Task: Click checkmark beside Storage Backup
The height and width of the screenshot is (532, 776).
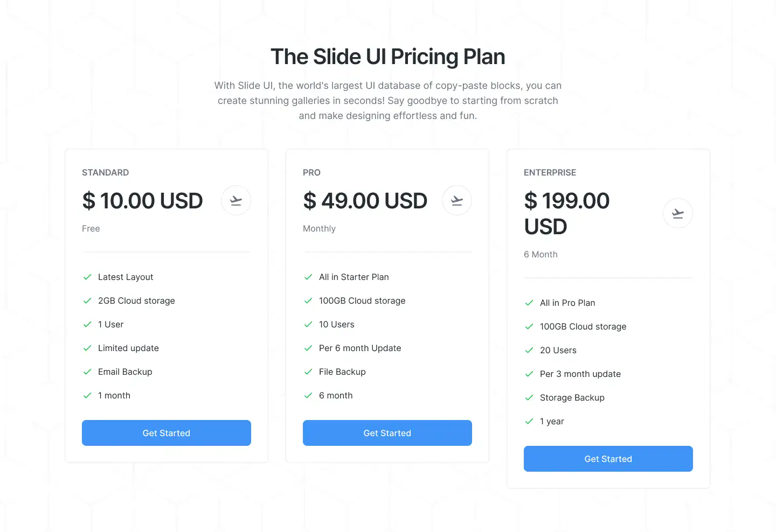Action: pos(529,397)
